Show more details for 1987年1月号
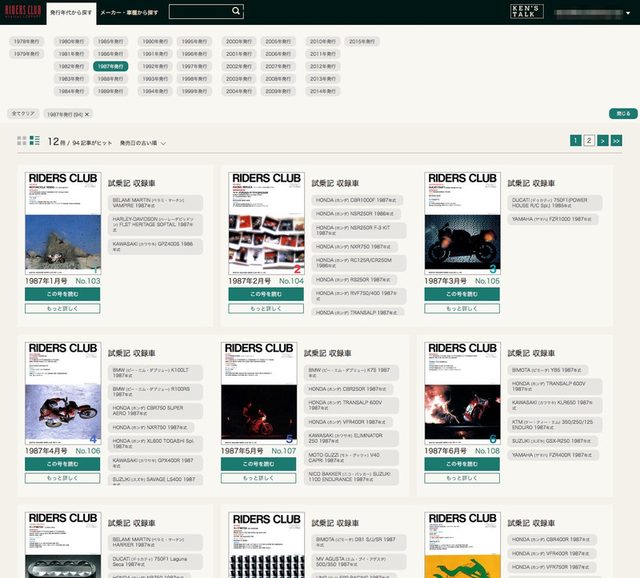Viewport: 640px width, 578px height. 62,309
